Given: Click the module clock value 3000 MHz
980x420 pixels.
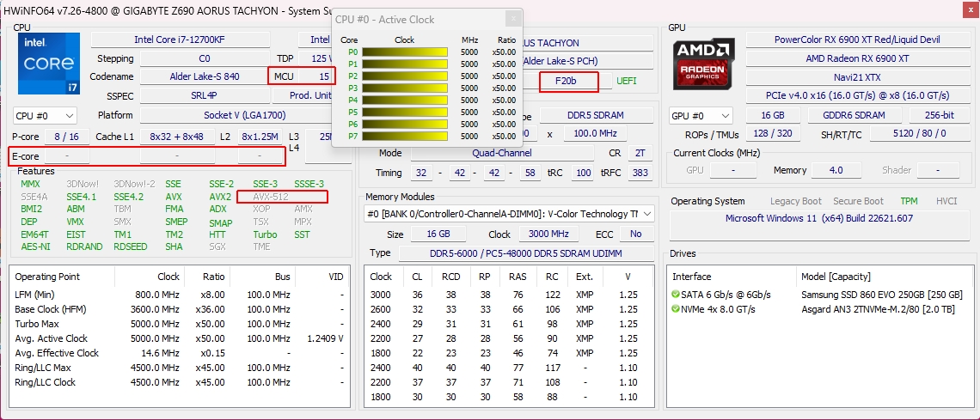Looking at the screenshot, I should coord(548,234).
